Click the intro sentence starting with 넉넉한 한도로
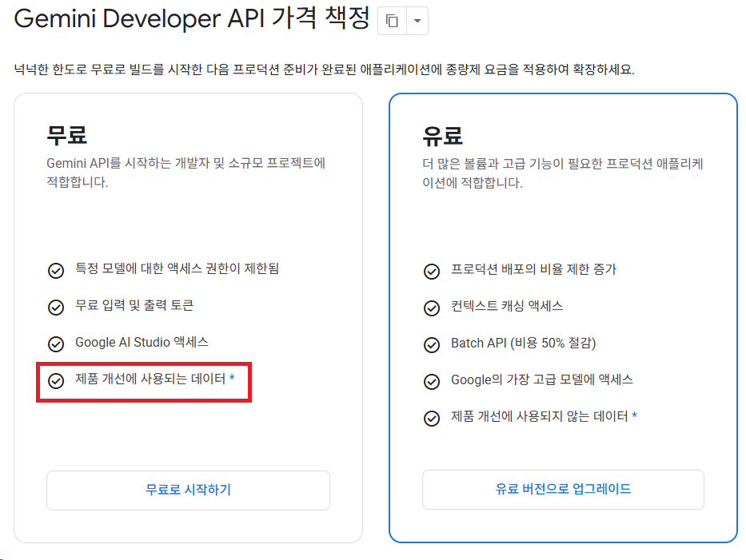This screenshot has width=746, height=560. (x=324, y=70)
